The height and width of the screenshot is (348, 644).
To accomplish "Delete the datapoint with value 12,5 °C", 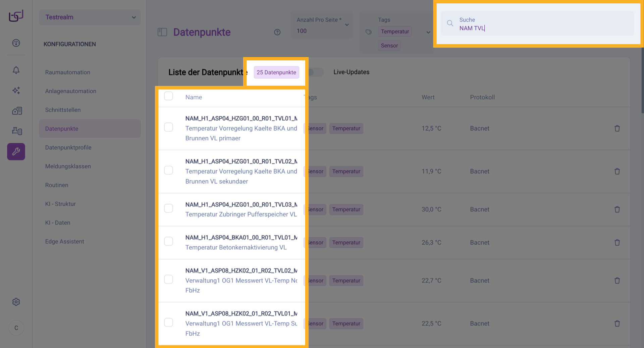I will [x=617, y=129].
